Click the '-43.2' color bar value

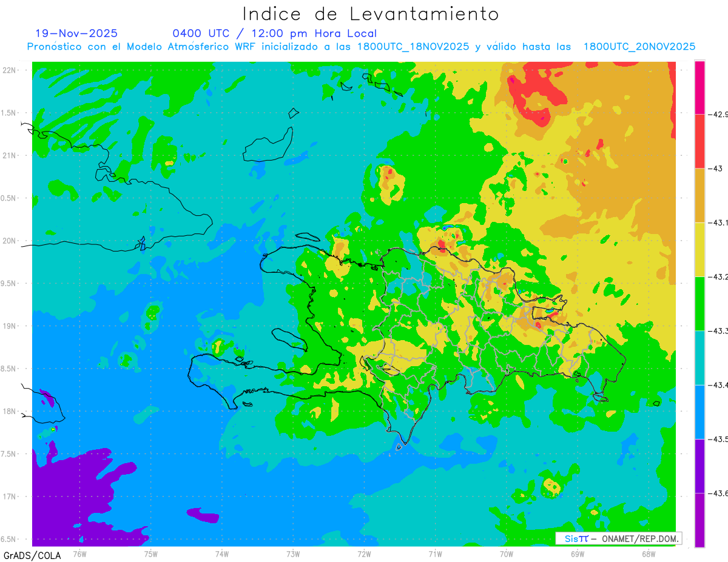(718, 277)
